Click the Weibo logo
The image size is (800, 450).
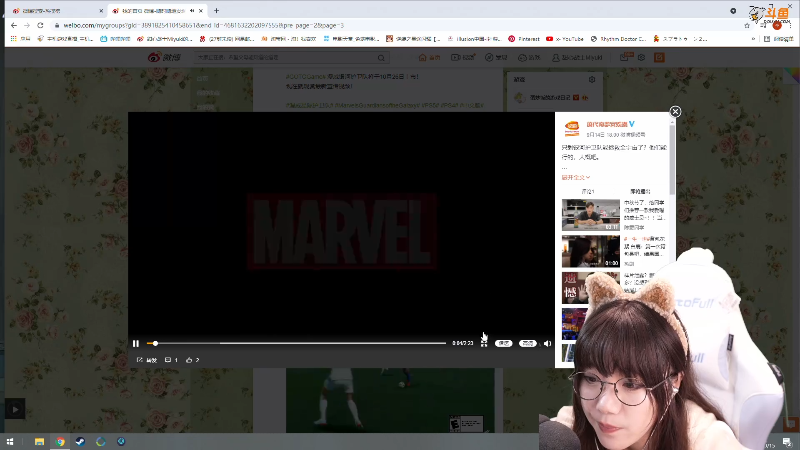click(164, 57)
